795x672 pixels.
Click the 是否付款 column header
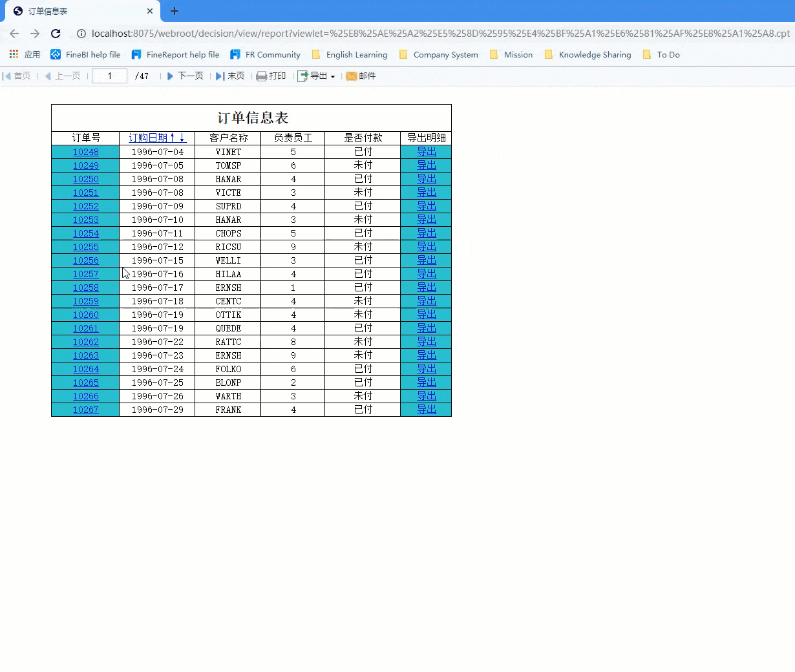pos(363,138)
